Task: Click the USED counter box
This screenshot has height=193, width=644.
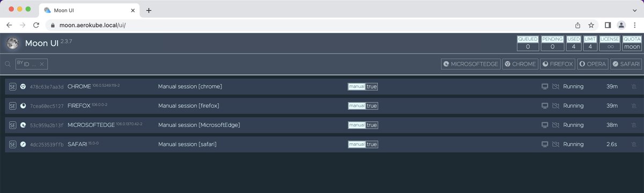Action: 574,43
